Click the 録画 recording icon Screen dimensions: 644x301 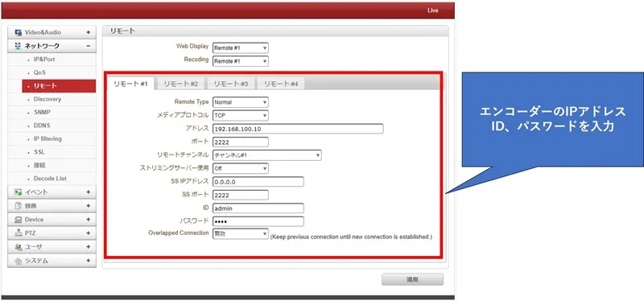pyautogui.click(x=18, y=206)
